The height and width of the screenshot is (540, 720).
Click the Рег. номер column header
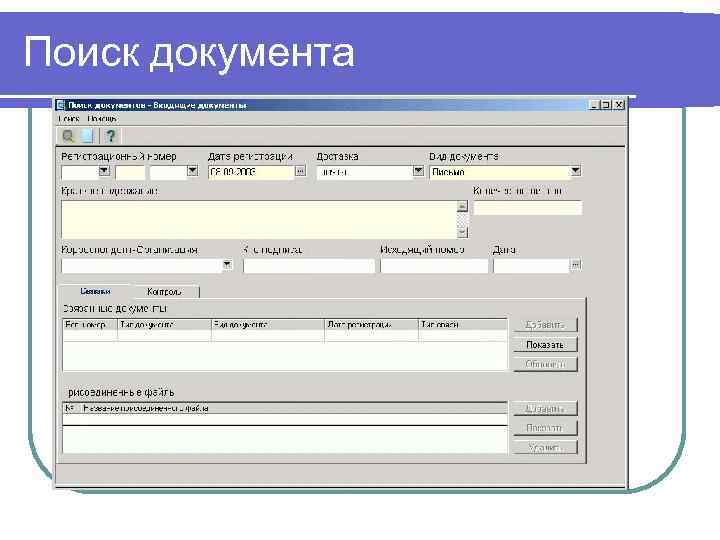[90, 325]
